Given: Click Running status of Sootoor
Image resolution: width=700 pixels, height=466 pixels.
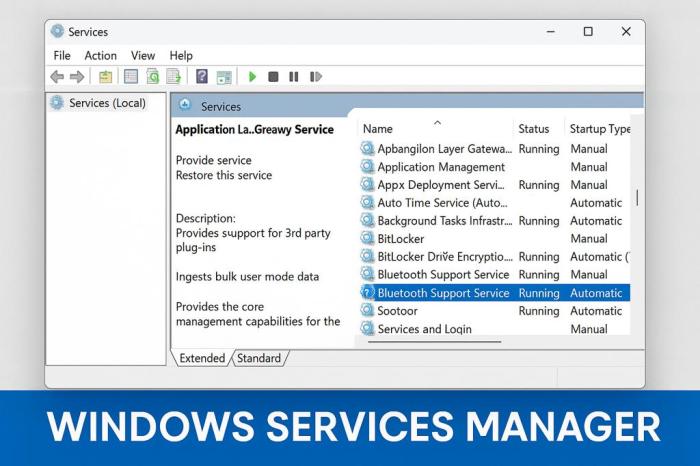Looking at the screenshot, I should [539, 311].
